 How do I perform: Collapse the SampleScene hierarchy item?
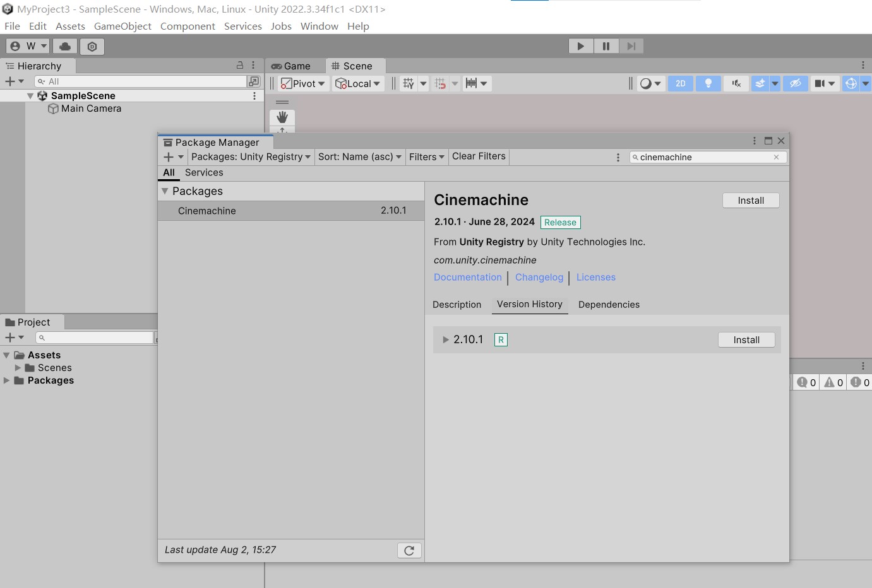tap(30, 95)
